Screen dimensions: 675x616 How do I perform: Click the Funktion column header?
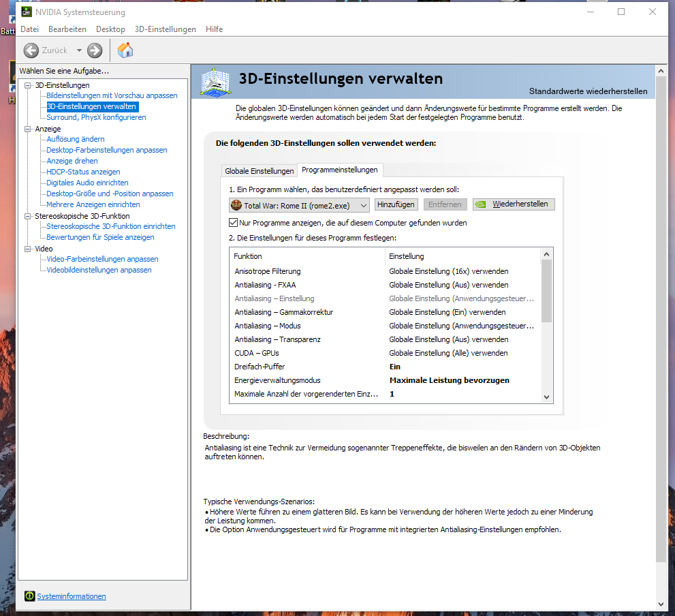[x=307, y=256]
